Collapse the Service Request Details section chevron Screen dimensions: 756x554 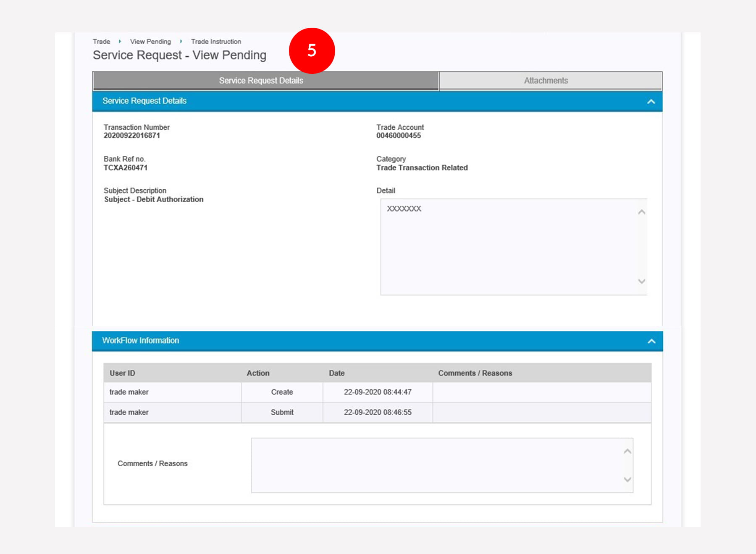651,102
